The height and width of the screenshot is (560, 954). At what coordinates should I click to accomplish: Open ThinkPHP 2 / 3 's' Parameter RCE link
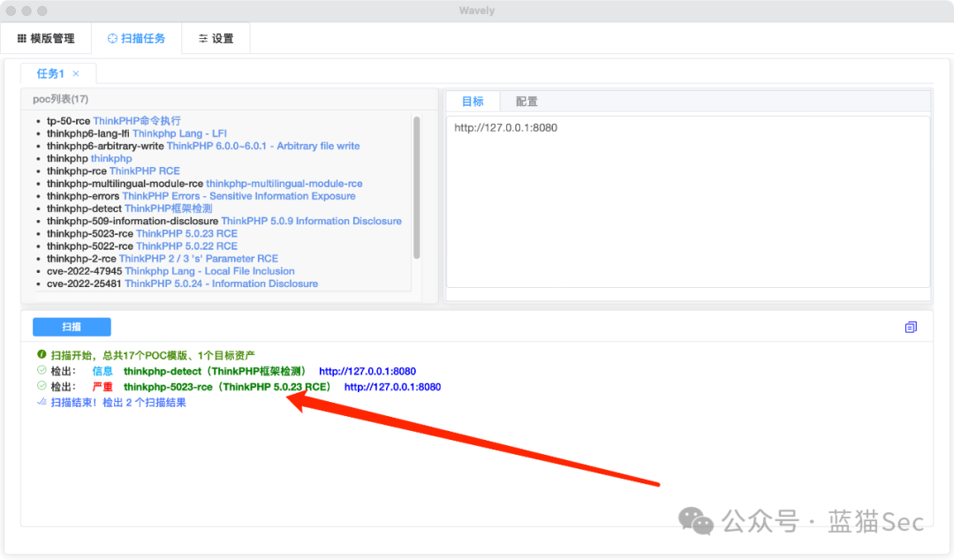tap(199, 259)
